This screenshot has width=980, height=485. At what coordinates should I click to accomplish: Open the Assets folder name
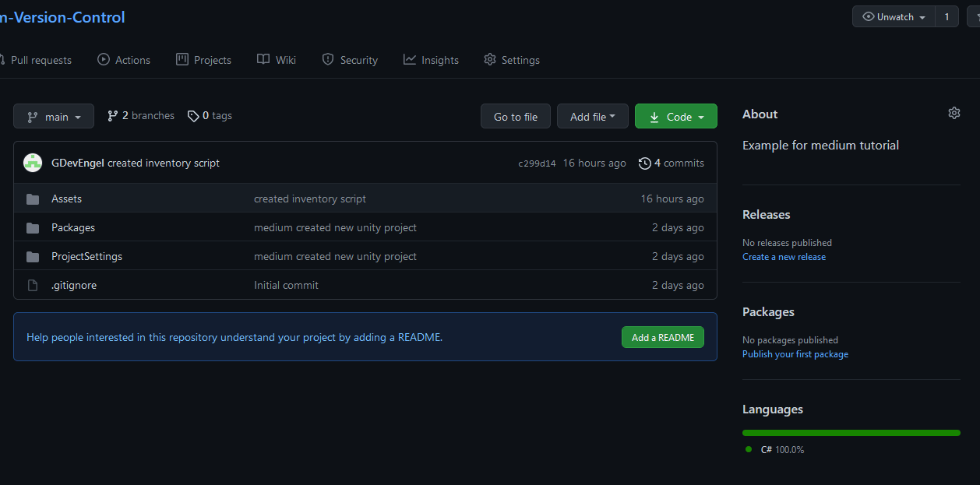66,199
